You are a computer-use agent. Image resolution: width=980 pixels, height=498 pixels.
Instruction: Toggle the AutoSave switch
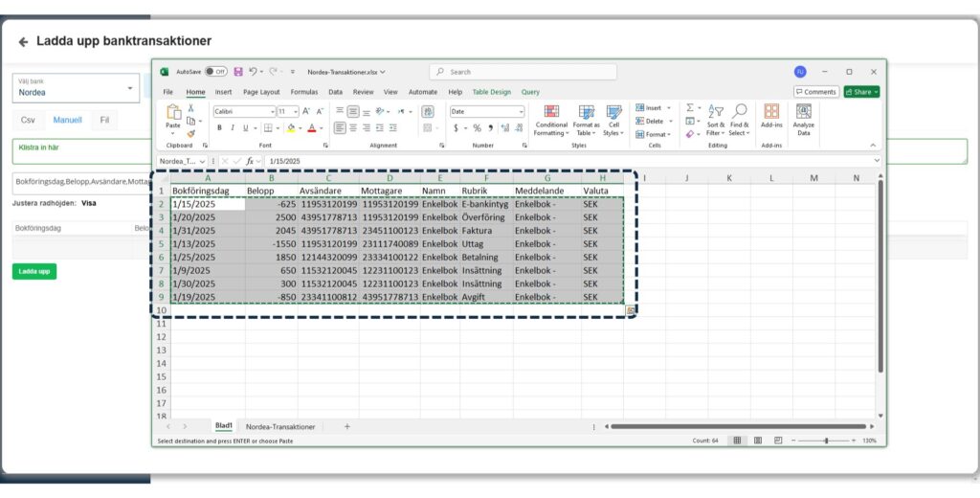pos(215,72)
